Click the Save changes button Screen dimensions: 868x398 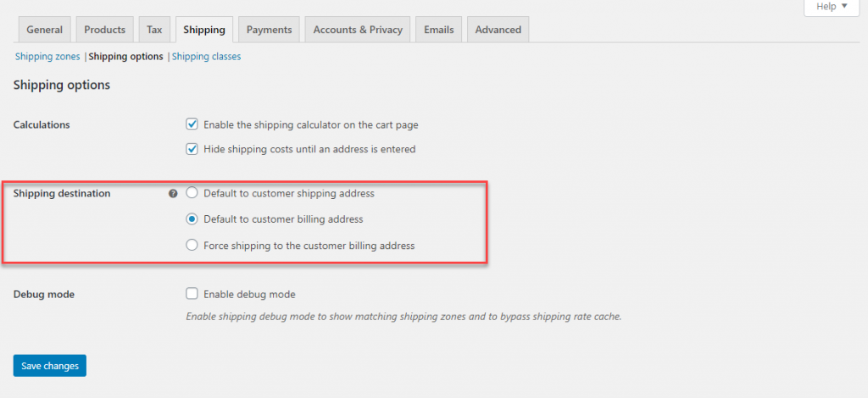50,365
